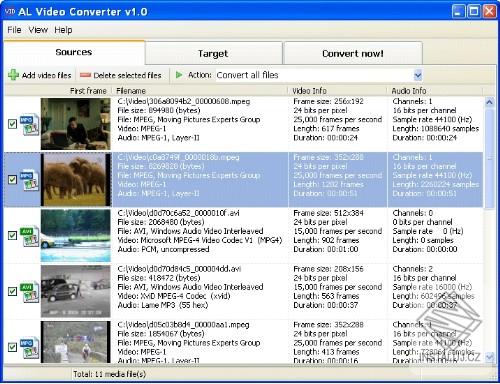Click 'Audio: Lame MP3 (55 hex)' text
This screenshot has height=384, width=500.
coord(163,305)
